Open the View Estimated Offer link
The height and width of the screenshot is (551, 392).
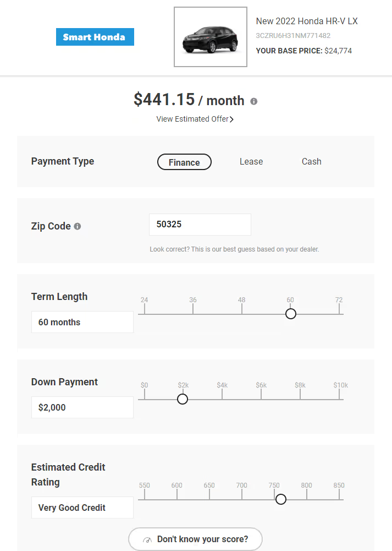click(x=192, y=119)
